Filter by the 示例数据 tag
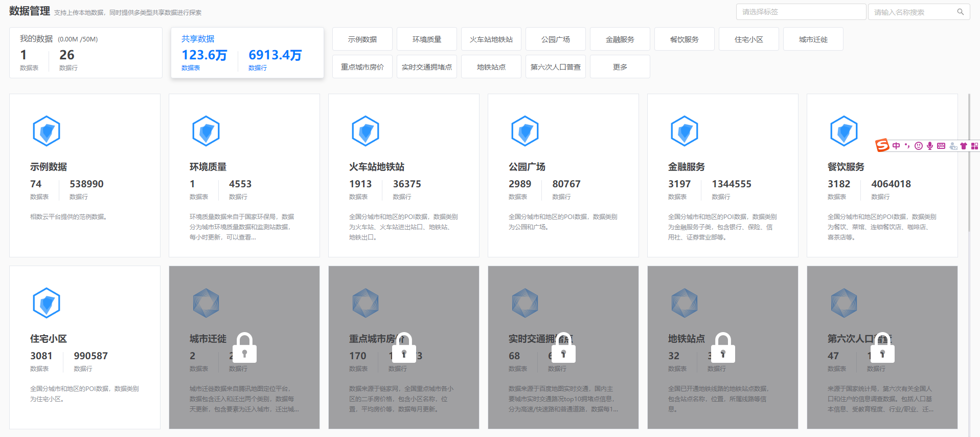This screenshot has width=980, height=437. 362,39
